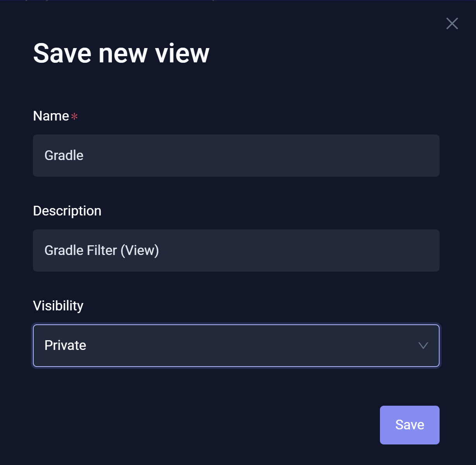Place cursor after the text Gradle
Image resolution: width=476 pixels, height=465 pixels.
click(x=84, y=155)
